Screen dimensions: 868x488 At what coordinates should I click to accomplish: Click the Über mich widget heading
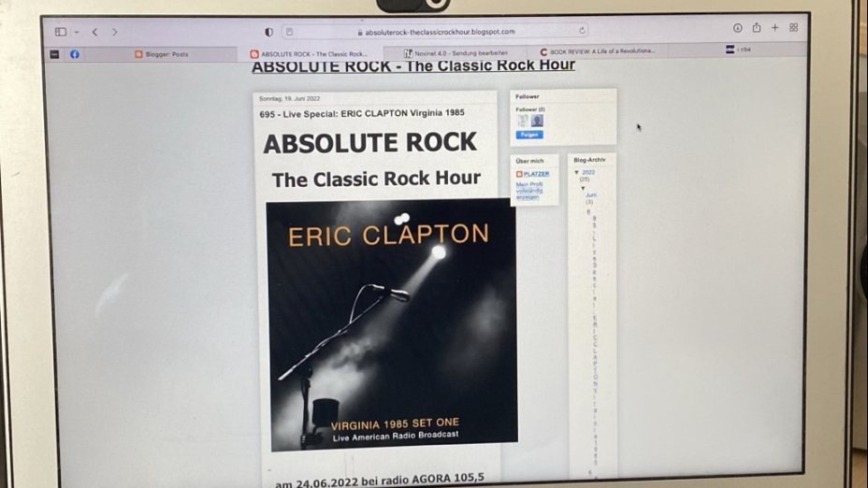click(529, 161)
